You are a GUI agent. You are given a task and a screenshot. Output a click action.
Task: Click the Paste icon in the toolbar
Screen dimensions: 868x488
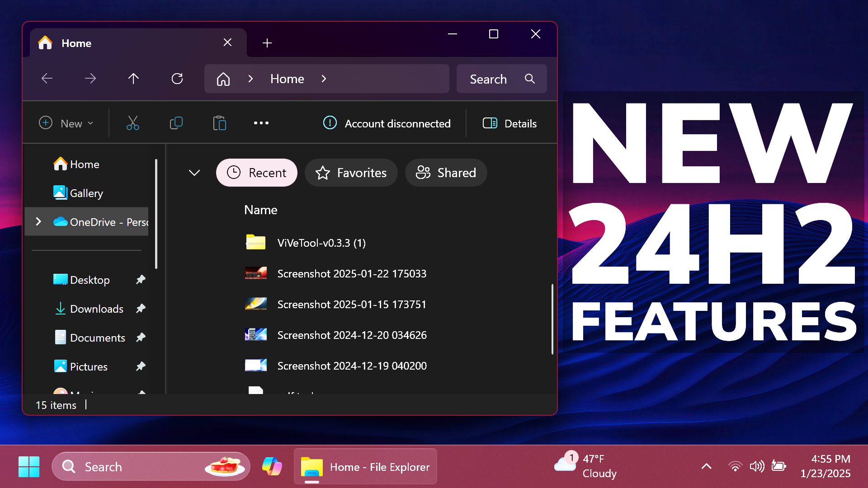219,123
